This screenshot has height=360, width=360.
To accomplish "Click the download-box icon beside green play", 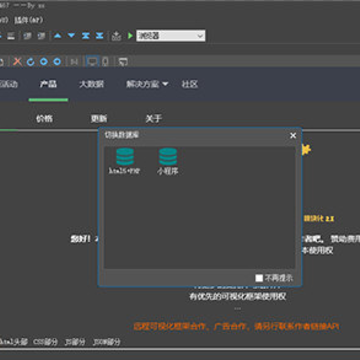I will 116,36.
